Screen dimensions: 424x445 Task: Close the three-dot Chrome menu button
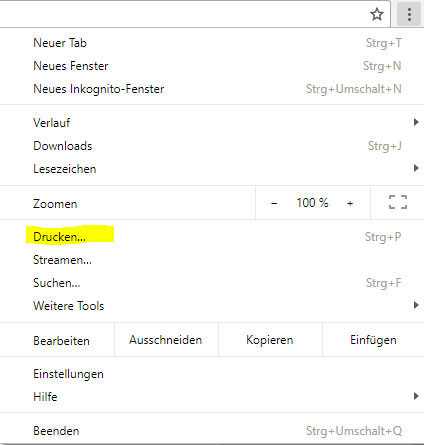409,14
